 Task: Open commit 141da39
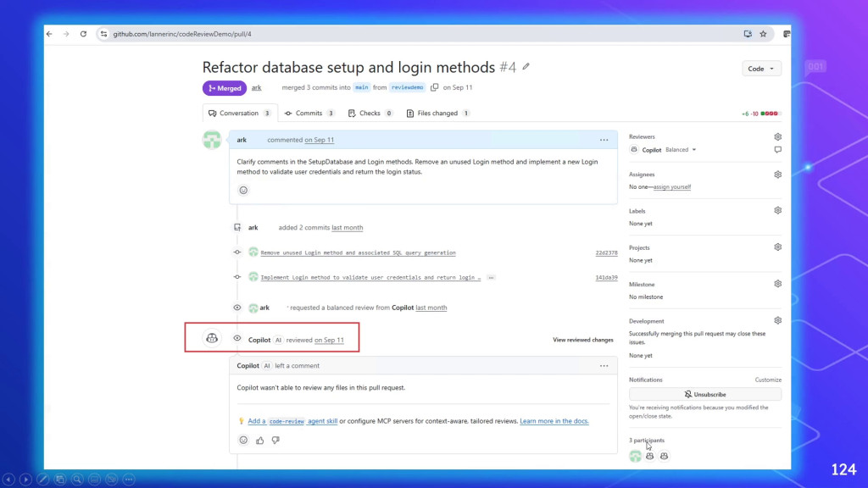coord(606,278)
